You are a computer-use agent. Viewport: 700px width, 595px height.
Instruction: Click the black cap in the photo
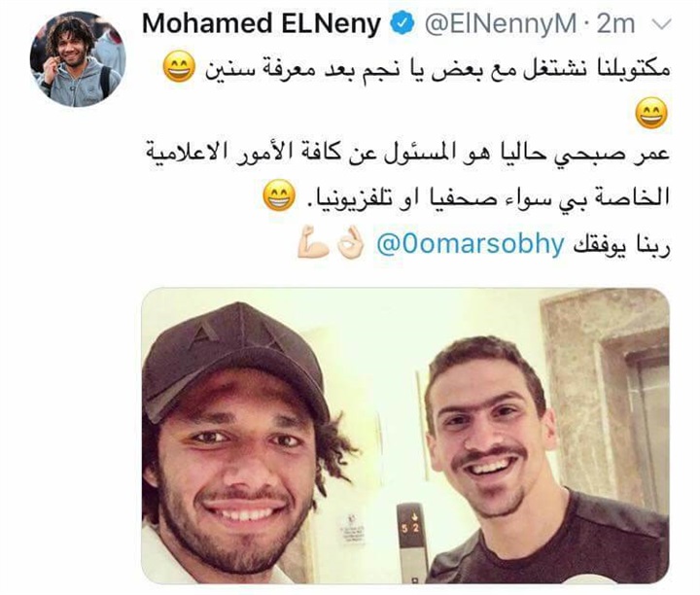click(x=233, y=357)
